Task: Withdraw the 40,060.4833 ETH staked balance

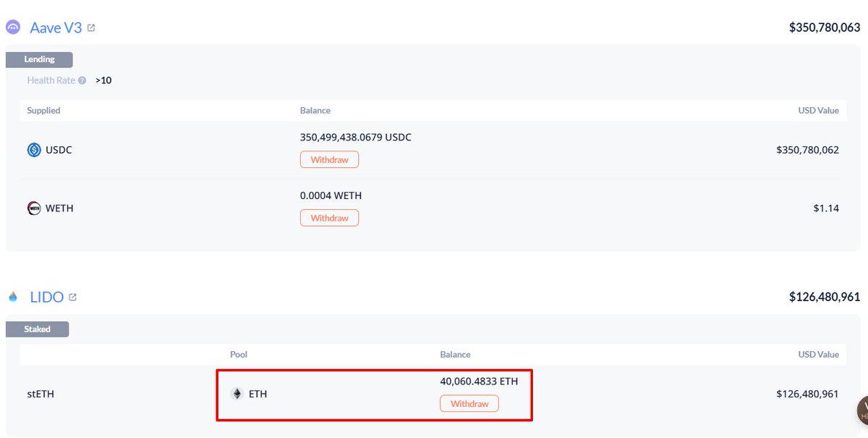Action: pos(469,403)
